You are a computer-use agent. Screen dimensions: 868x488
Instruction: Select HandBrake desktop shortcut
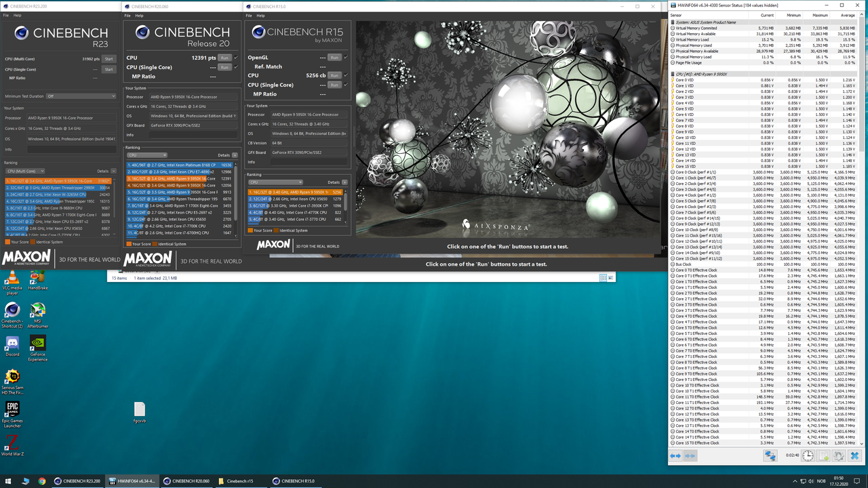(38, 281)
